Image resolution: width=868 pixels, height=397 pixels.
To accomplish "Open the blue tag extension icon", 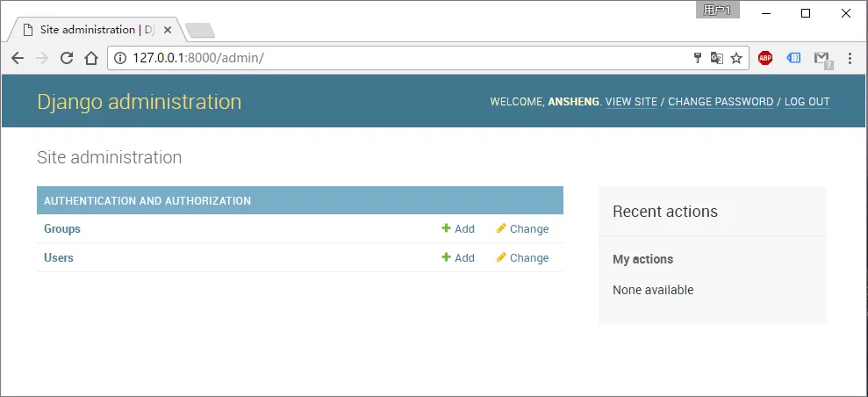I will coord(793,58).
